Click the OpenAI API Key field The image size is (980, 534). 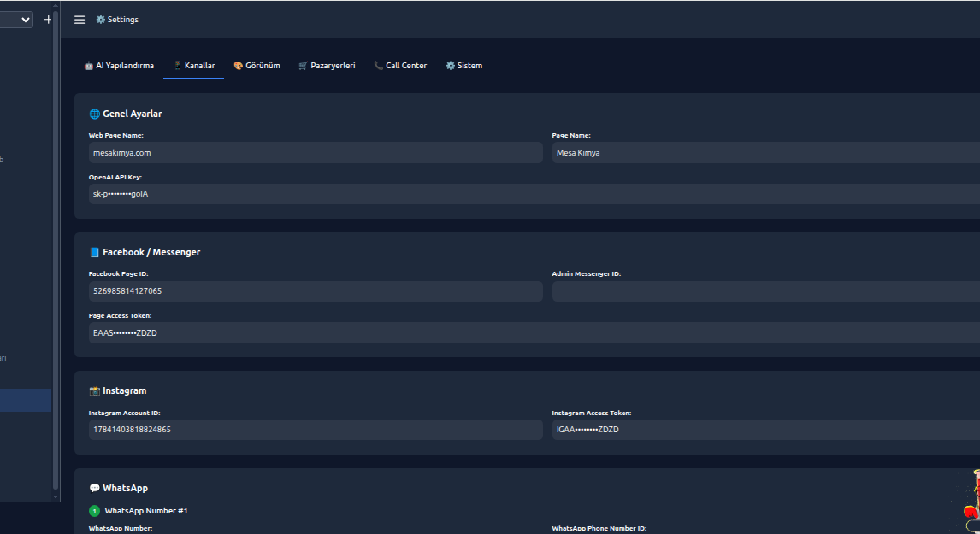[x=316, y=193]
